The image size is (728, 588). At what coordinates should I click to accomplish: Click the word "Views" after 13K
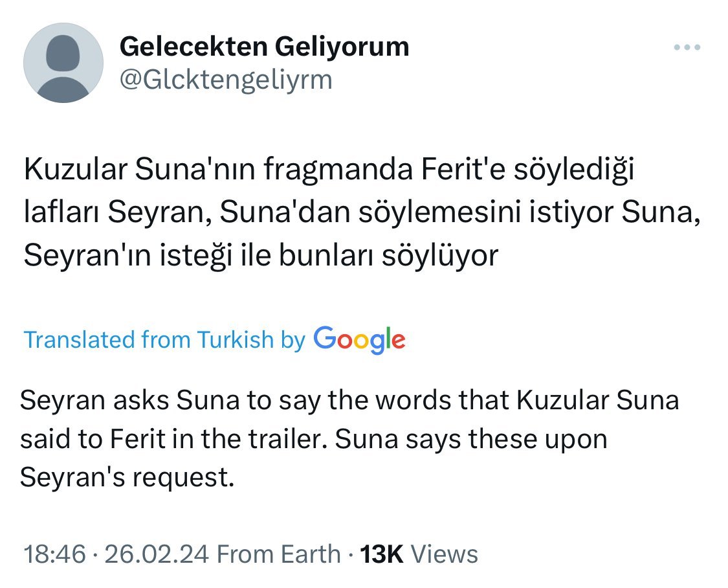(x=445, y=554)
